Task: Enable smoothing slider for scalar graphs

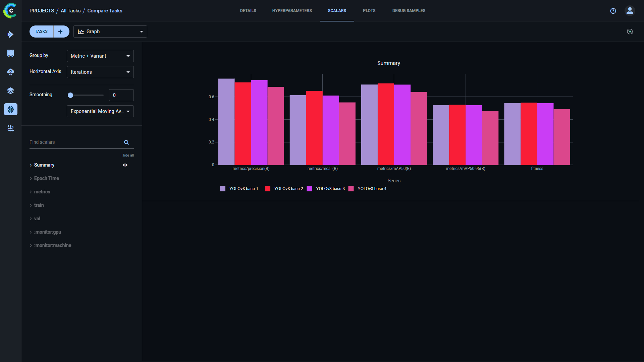Action: tap(70, 95)
